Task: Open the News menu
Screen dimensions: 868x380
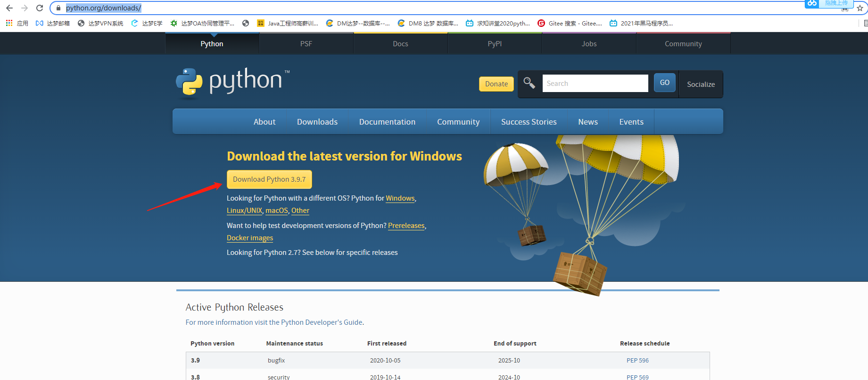Action: coord(588,122)
